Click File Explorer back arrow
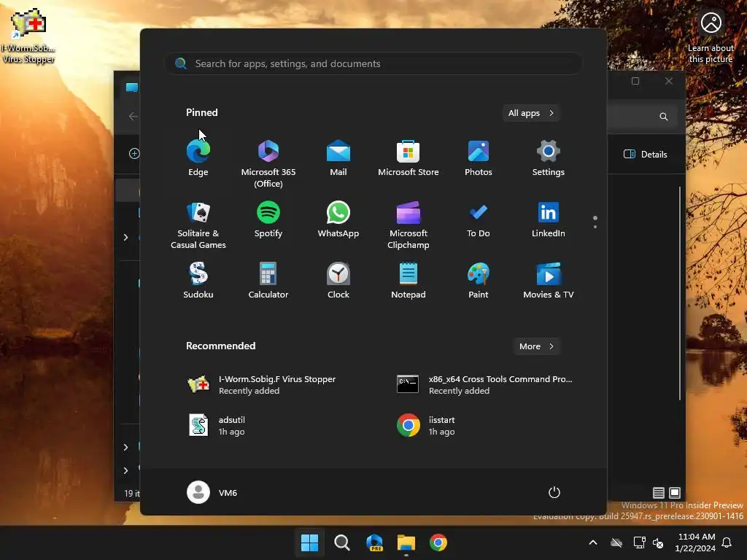The height and width of the screenshot is (560, 747). (x=133, y=116)
